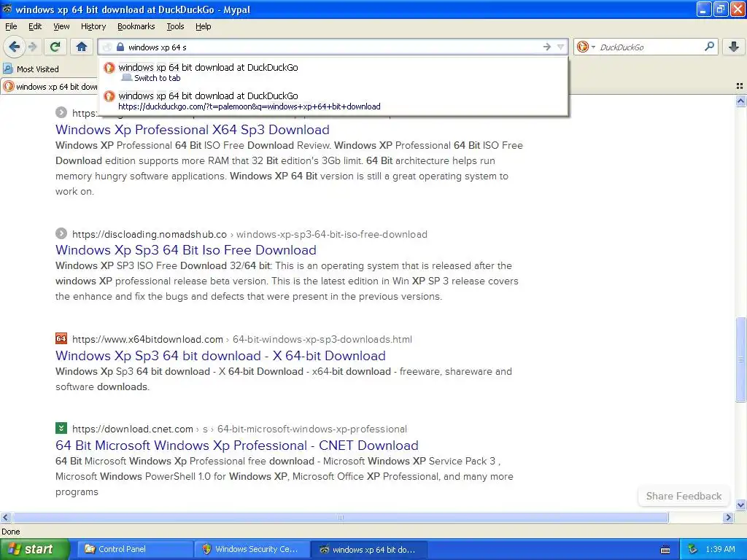Click the vertical scrollbar up arrow
The width and height of the screenshot is (747, 560).
pos(740,101)
